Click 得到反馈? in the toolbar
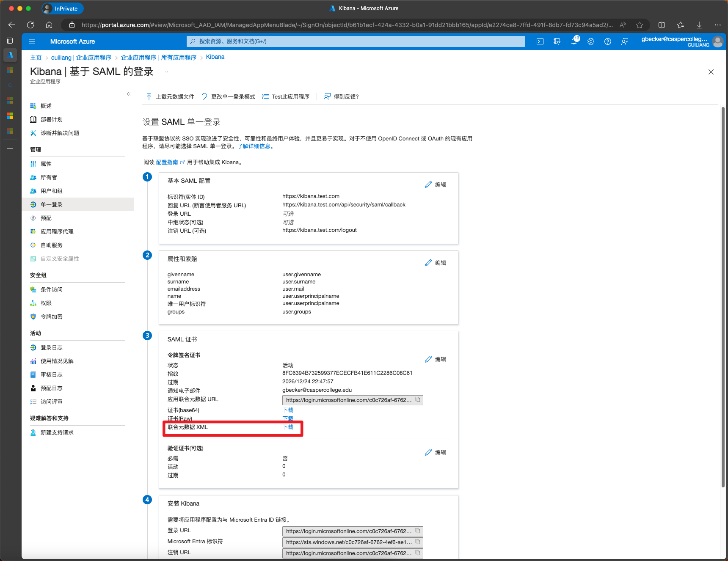728x561 pixels. [x=341, y=96]
